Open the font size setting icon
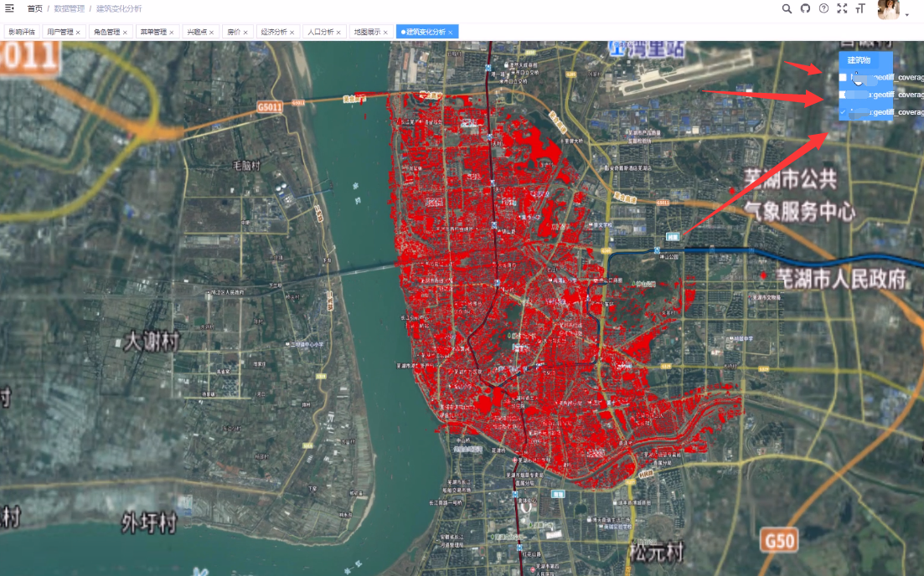The image size is (924, 576). point(860,8)
